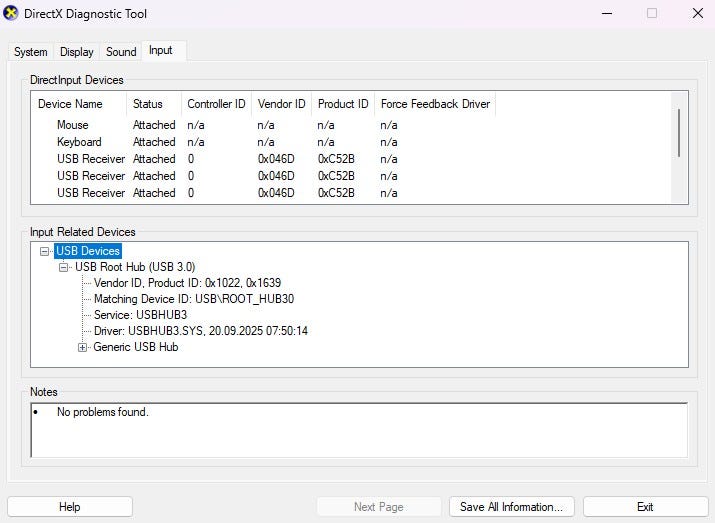Click the Status column header
715x523 pixels.
pos(147,104)
